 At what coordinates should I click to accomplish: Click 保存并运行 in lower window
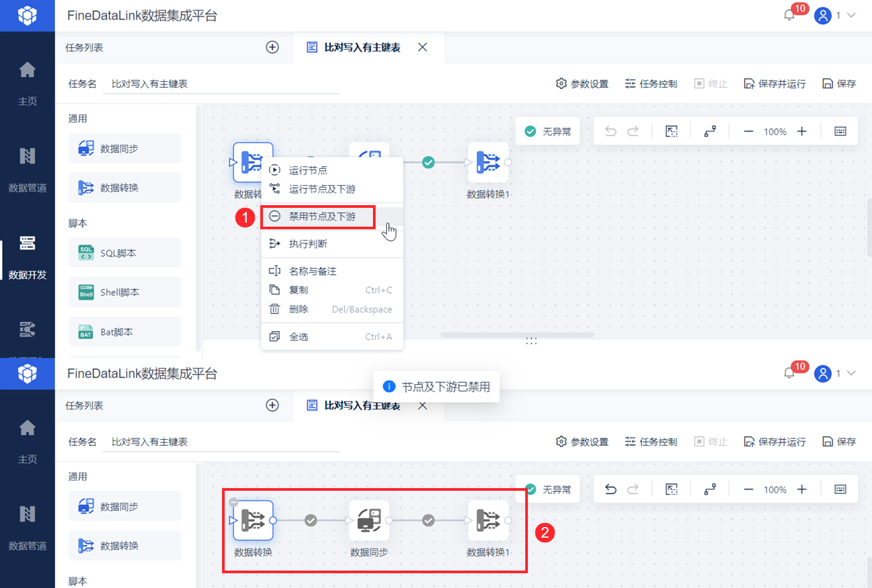[775, 442]
